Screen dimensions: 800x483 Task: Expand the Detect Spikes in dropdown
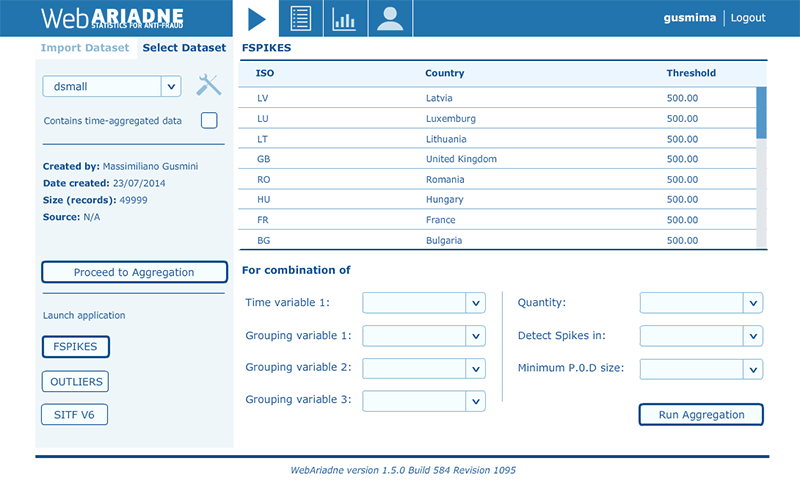point(752,336)
